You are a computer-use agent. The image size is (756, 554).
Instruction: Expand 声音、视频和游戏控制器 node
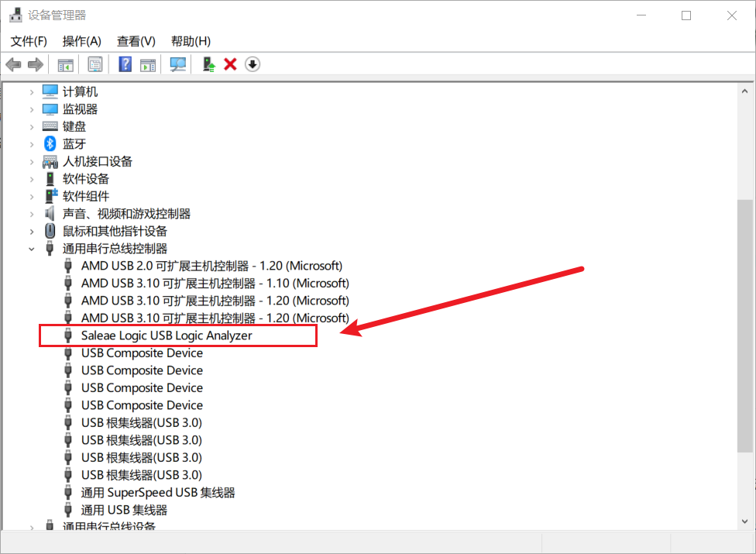point(32,214)
